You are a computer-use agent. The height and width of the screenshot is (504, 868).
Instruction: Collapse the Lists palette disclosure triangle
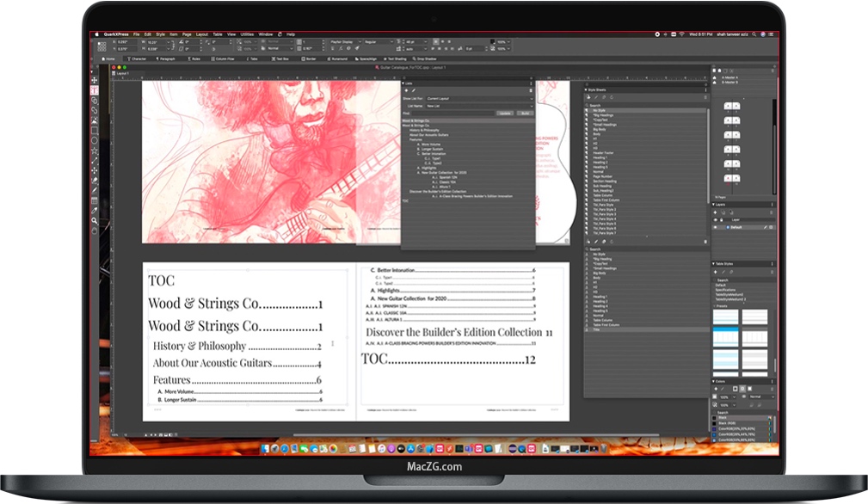[404, 83]
